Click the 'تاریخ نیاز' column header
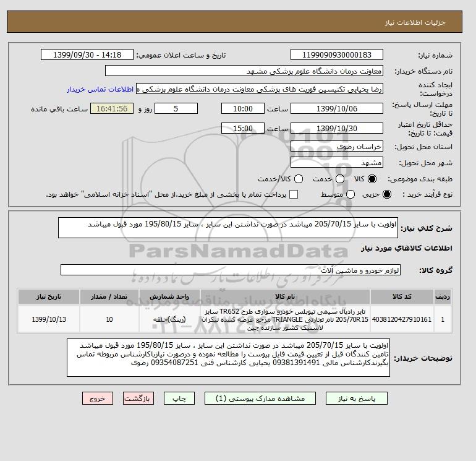This screenshot has width=476, height=461. pos(49,296)
